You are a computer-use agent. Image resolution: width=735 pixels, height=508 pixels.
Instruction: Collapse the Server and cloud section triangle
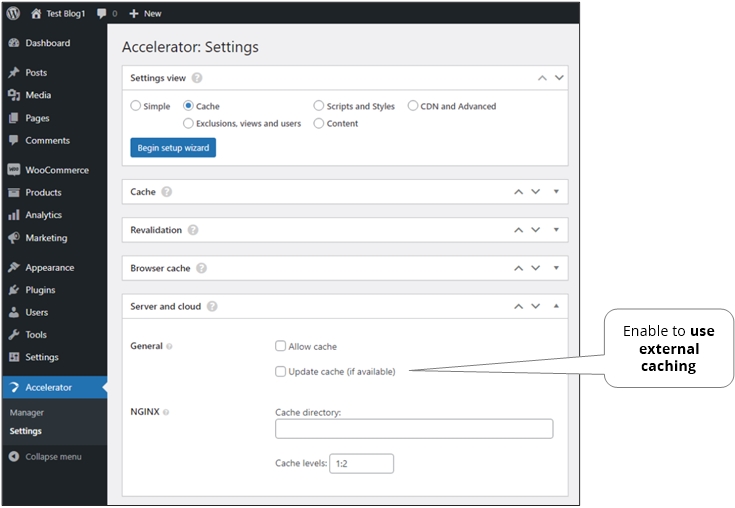[x=556, y=306]
